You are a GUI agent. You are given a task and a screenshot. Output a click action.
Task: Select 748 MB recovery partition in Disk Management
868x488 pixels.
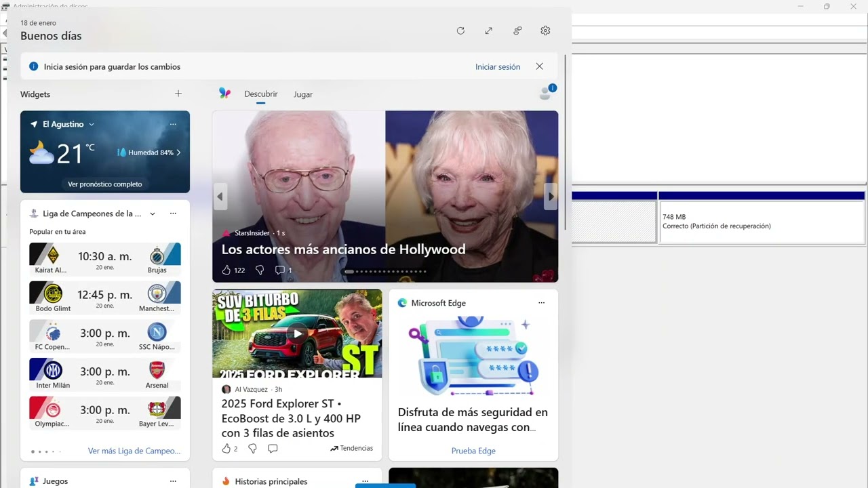click(762, 222)
